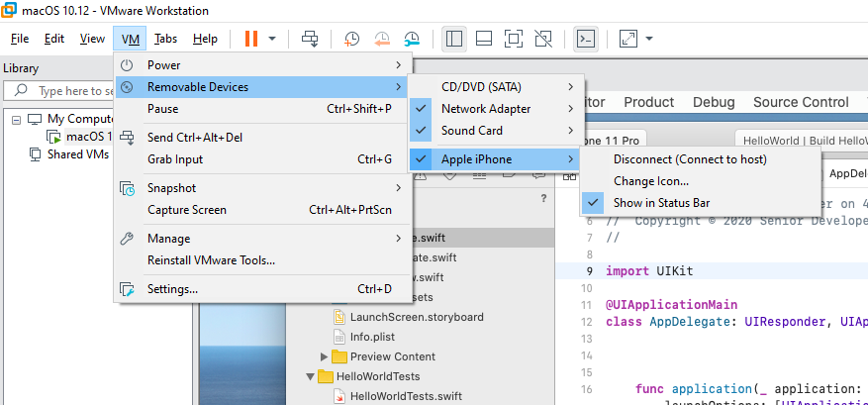Toggle the console view toolbar icon
This screenshot has height=405, width=868.
tap(586, 39)
